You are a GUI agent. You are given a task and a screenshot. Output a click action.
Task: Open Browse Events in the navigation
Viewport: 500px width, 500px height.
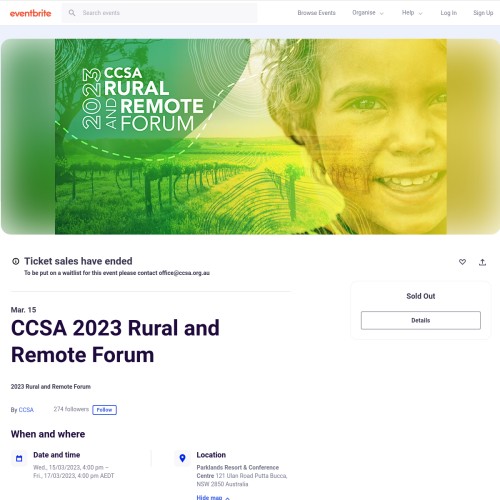316,13
